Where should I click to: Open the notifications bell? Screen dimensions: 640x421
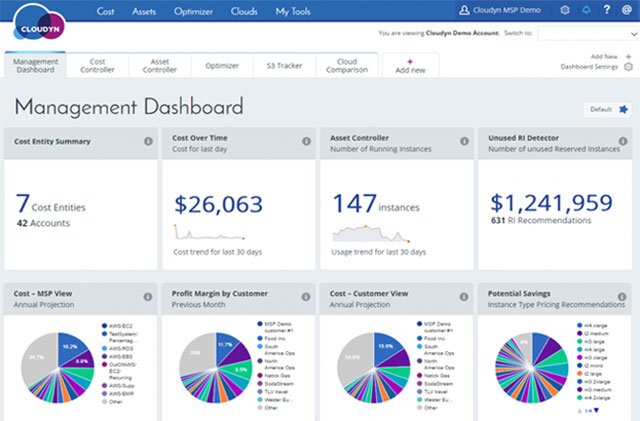pos(586,11)
